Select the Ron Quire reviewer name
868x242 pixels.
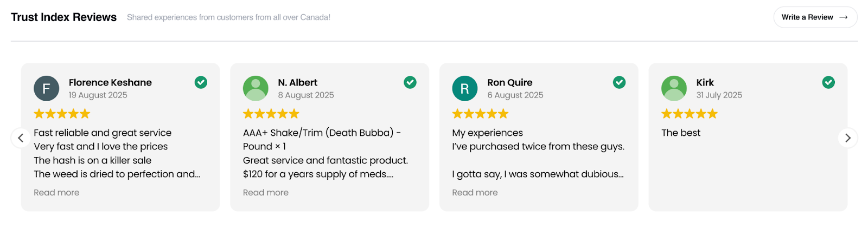coord(509,82)
